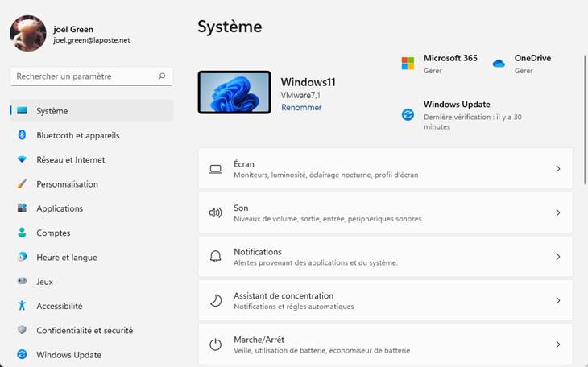
Task: Go to Confidentialité et sécurité
Action: [x=92, y=330]
